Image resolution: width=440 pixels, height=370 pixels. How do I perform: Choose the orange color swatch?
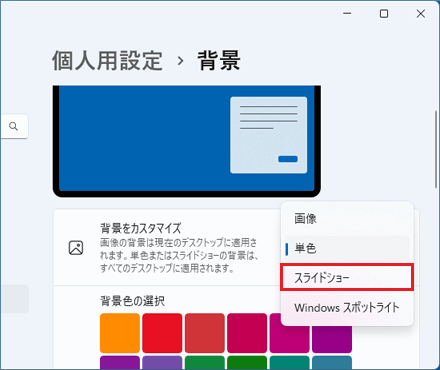click(120, 333)
